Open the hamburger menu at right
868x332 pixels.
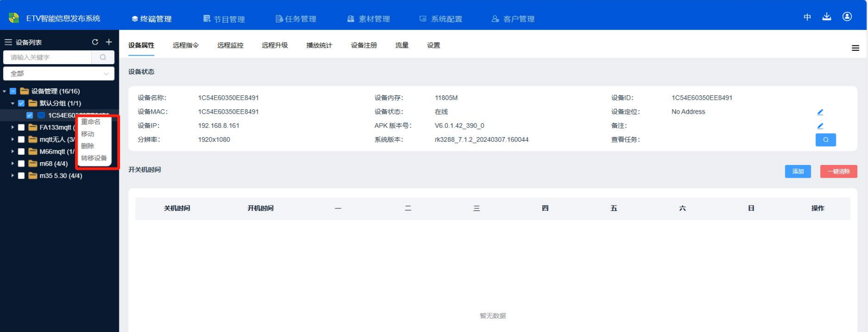coord(855,48)
